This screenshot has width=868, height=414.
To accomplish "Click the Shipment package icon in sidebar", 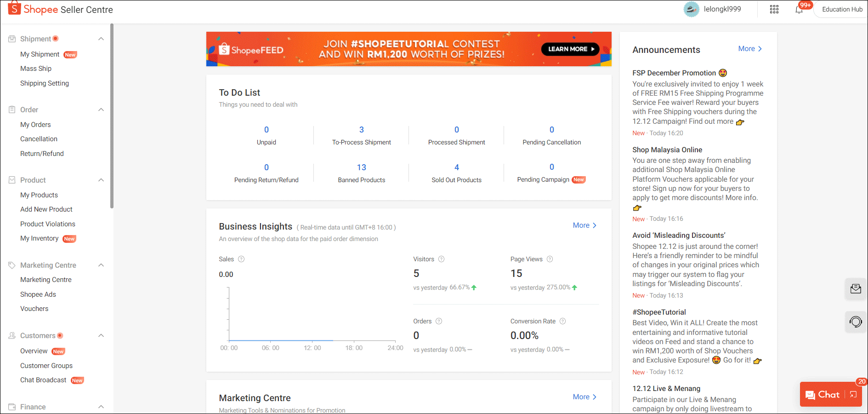I will point(12,39).
